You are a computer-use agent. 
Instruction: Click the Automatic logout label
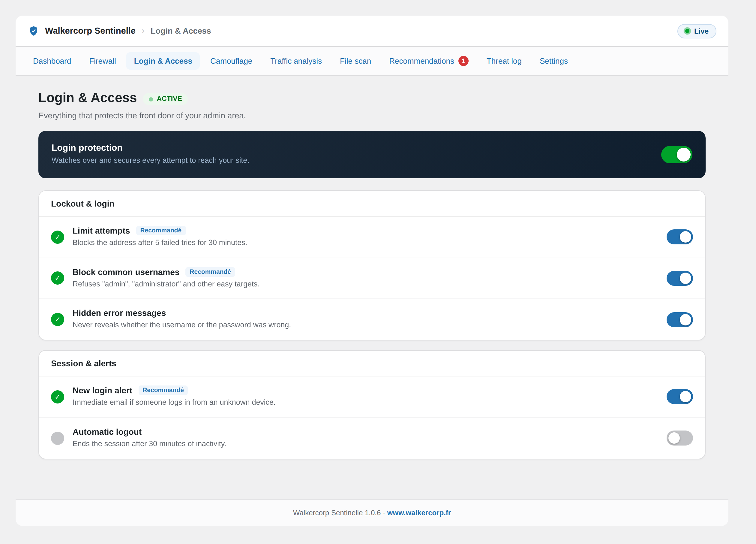coord(107,432)
